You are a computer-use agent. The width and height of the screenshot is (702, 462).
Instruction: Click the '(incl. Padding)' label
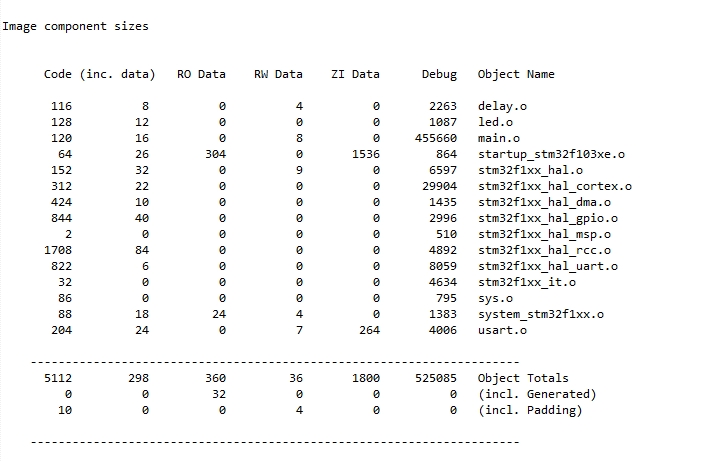530,410
